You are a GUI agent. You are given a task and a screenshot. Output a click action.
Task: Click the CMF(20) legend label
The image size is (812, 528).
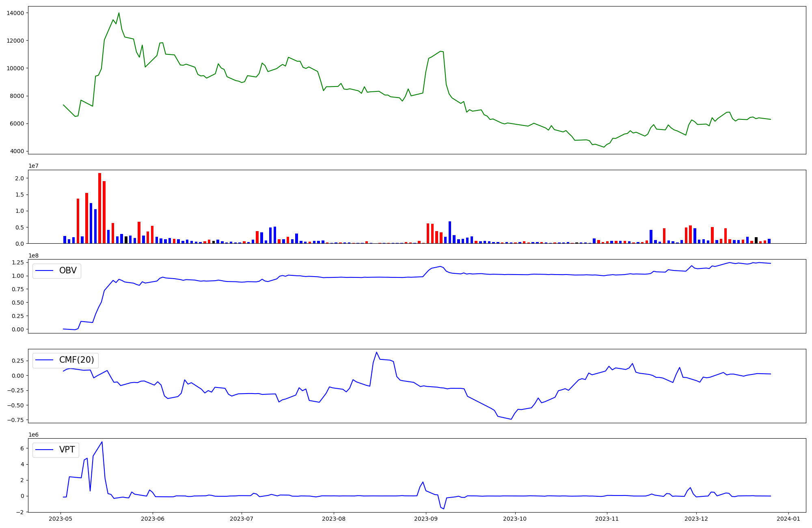pos(76,360)
